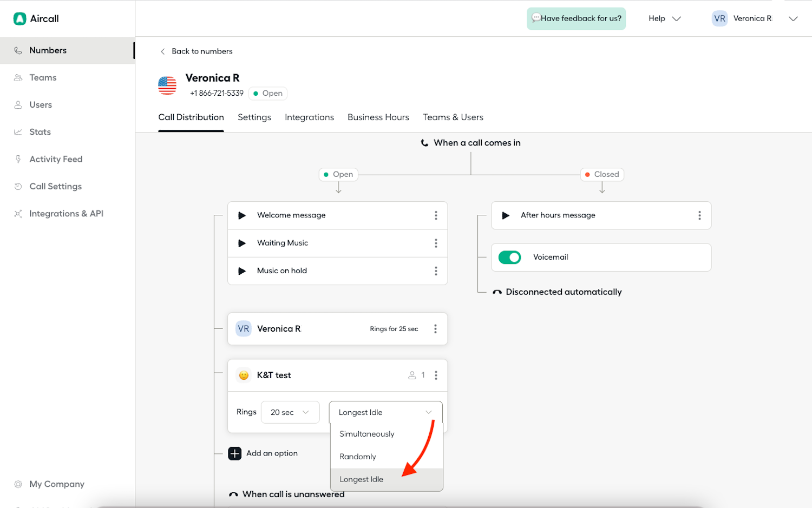This screenshot has width=812, height=508.
Task: Open K&T test team options menu
Action: point(436,375)
